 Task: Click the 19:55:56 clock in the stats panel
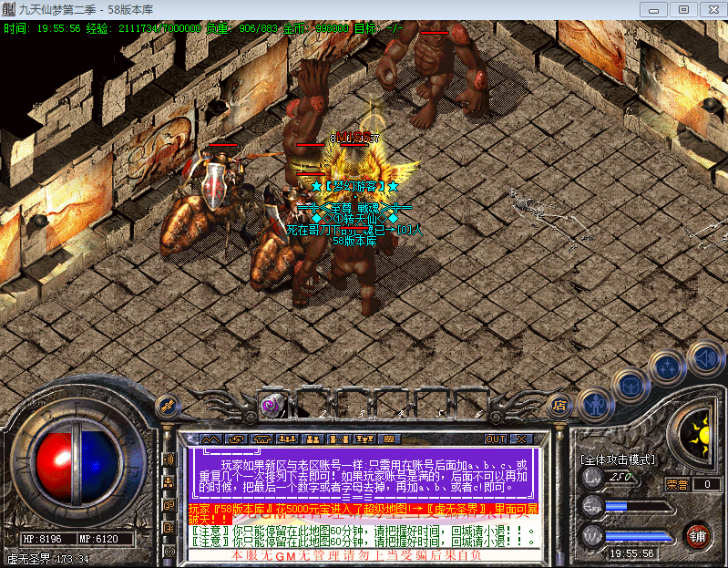[x=632, y=553]
